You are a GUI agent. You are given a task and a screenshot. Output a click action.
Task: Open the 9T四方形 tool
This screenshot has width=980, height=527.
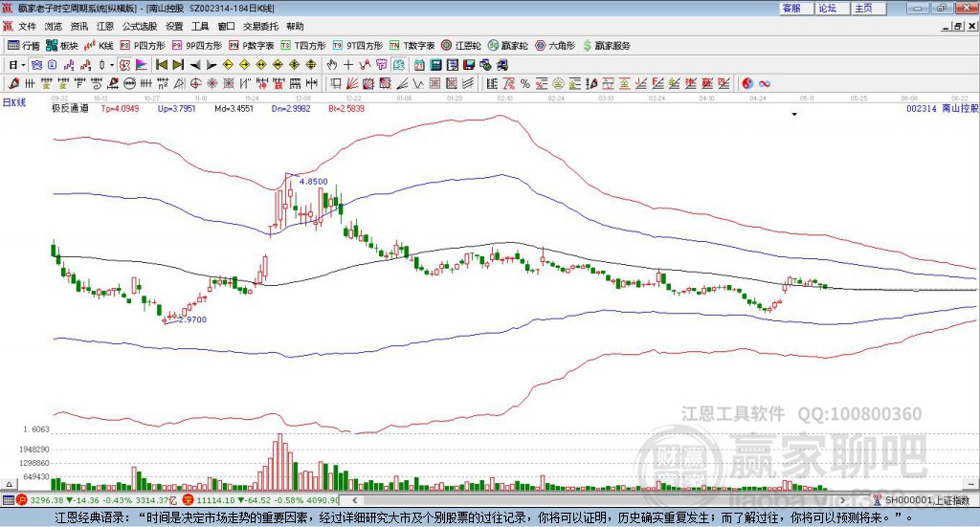[358, 46]
